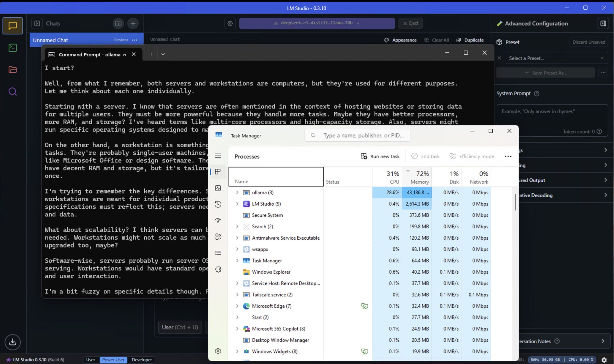Open My Models folder icon in sidebar
The width and height of the screenshot is (614, 364).
tap(12, 69)
